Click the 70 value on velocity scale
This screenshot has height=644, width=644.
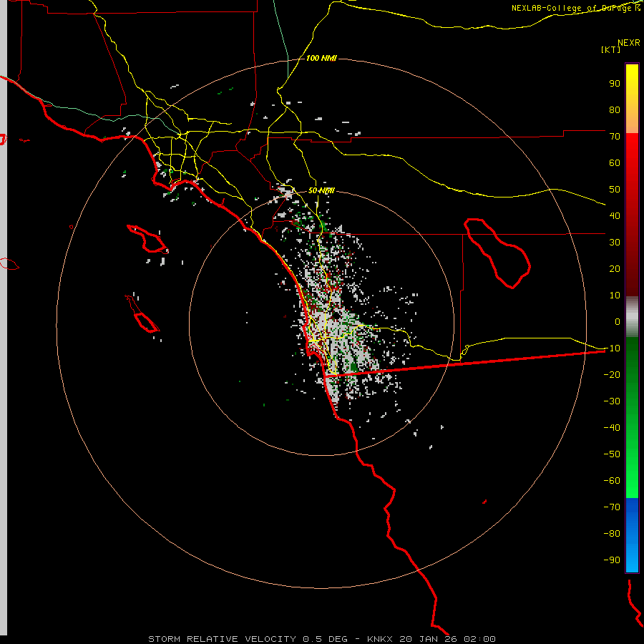615,137
